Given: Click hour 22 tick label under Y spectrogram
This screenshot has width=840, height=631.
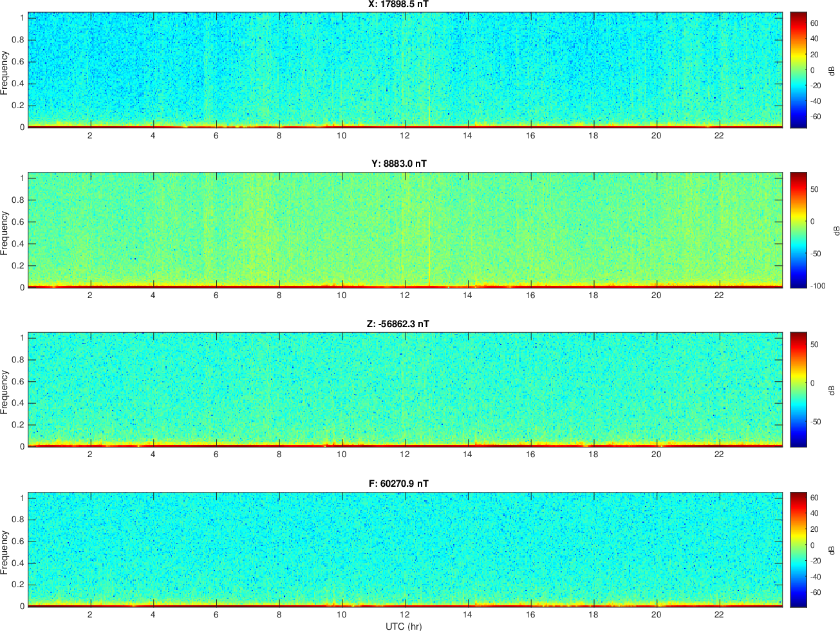Looking at the screenshot, I should [719, 296].
